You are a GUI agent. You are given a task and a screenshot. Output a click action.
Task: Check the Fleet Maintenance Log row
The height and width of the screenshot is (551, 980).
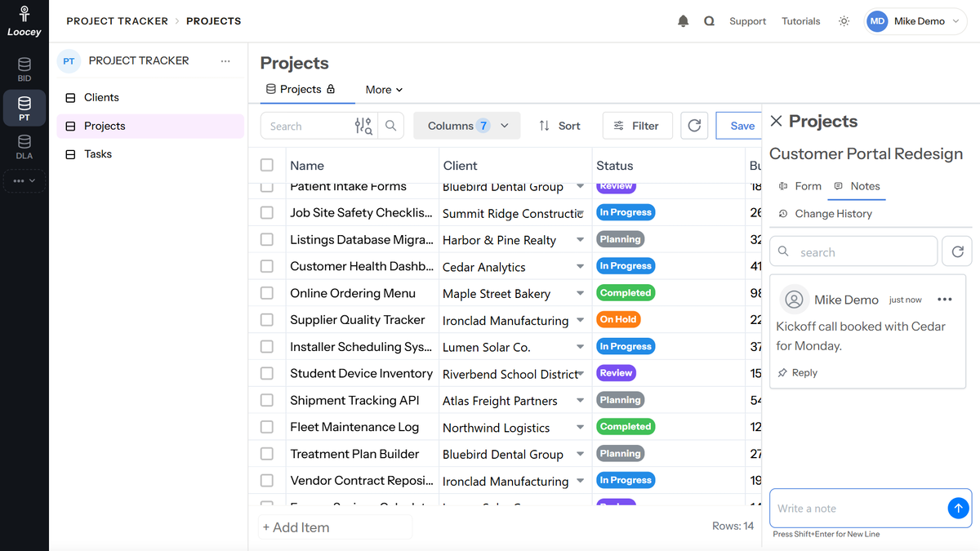[x=267, y=427]
